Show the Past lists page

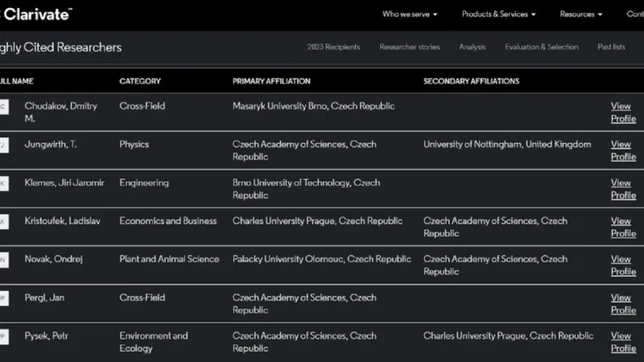[x=611, y=47]
